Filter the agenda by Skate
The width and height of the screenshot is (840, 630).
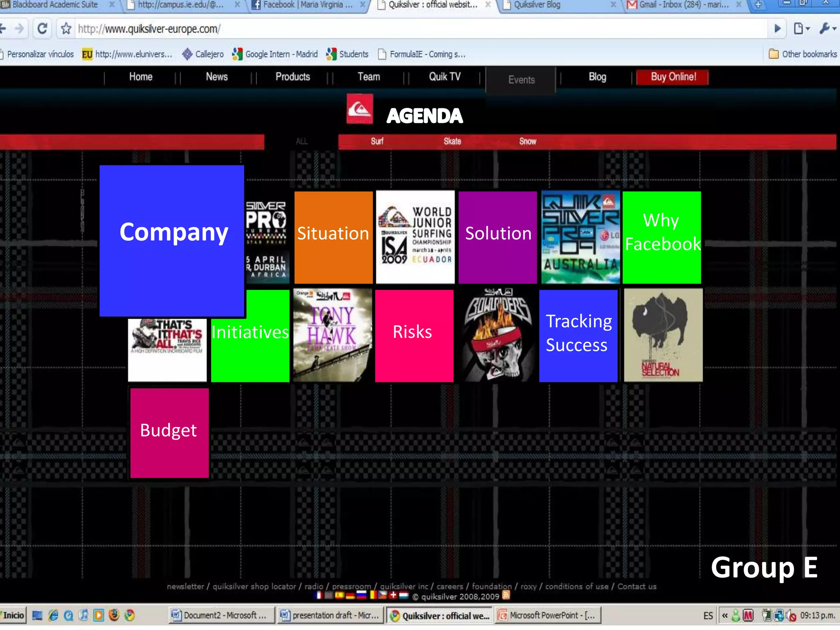coord(452,142)
